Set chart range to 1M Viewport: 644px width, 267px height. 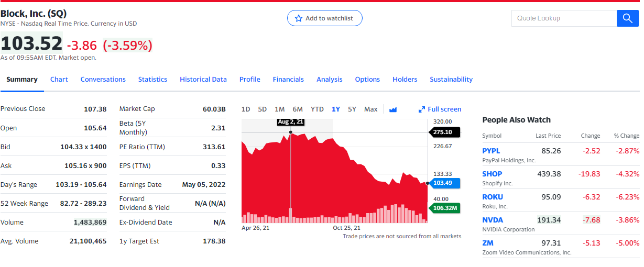coord(280,109)
